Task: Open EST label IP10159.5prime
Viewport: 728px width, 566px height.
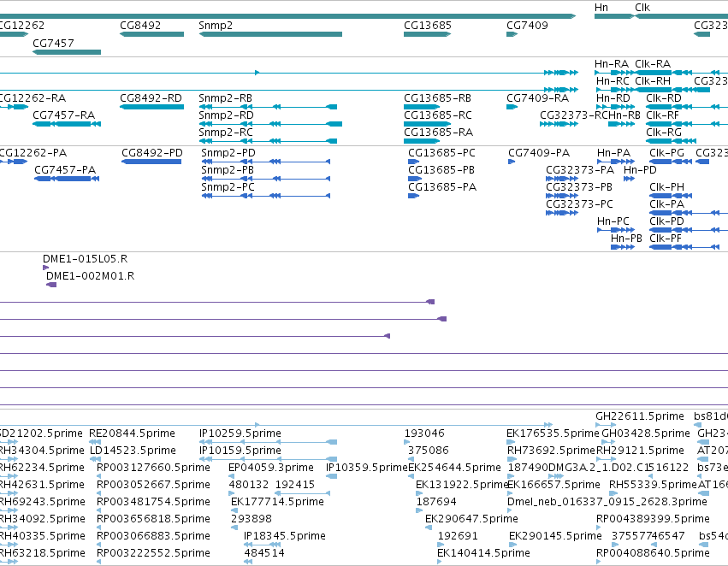Action: click(240, 451)
